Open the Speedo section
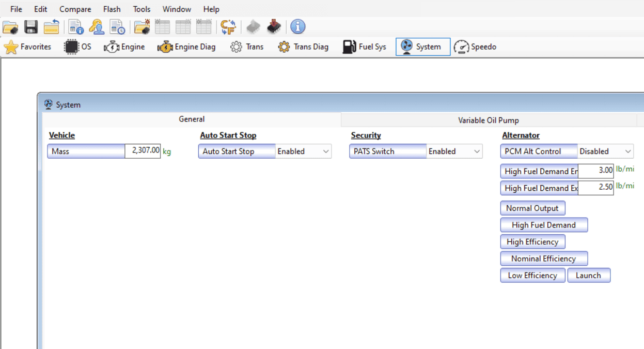644x349 pixels. click(x=475, y=47)
